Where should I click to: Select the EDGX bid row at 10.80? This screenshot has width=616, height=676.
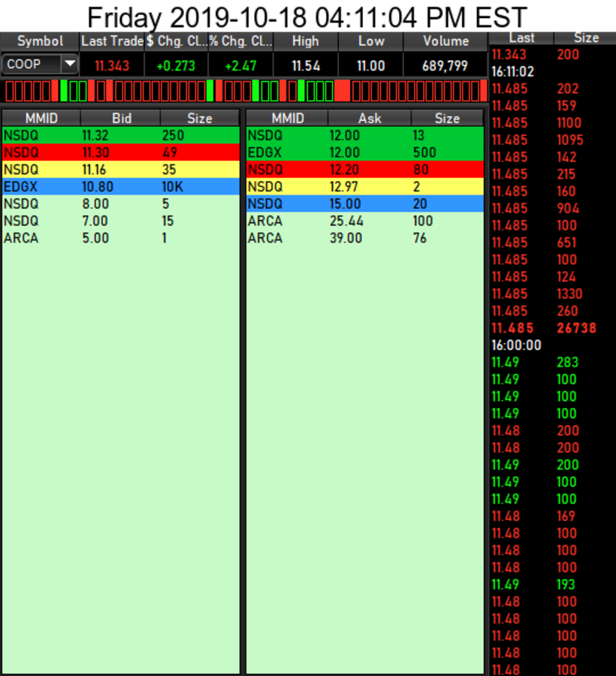click(121, 187)
